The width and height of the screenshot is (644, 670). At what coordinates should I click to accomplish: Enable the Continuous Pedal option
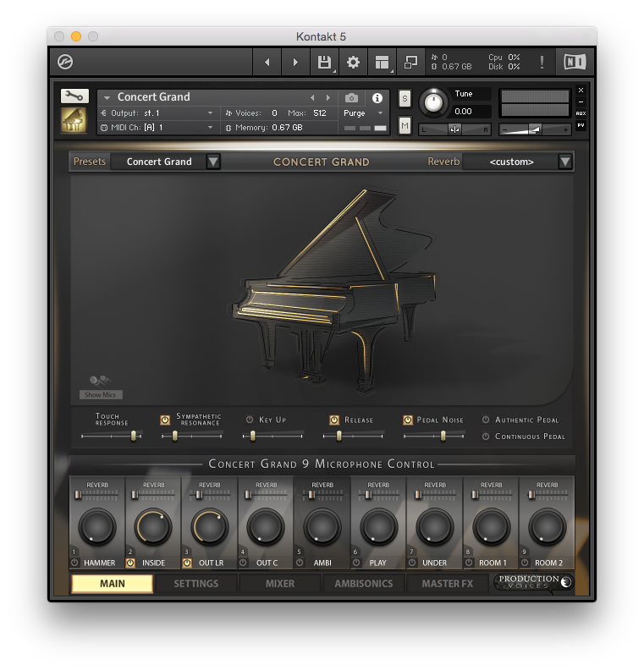[x=486, y=437]
